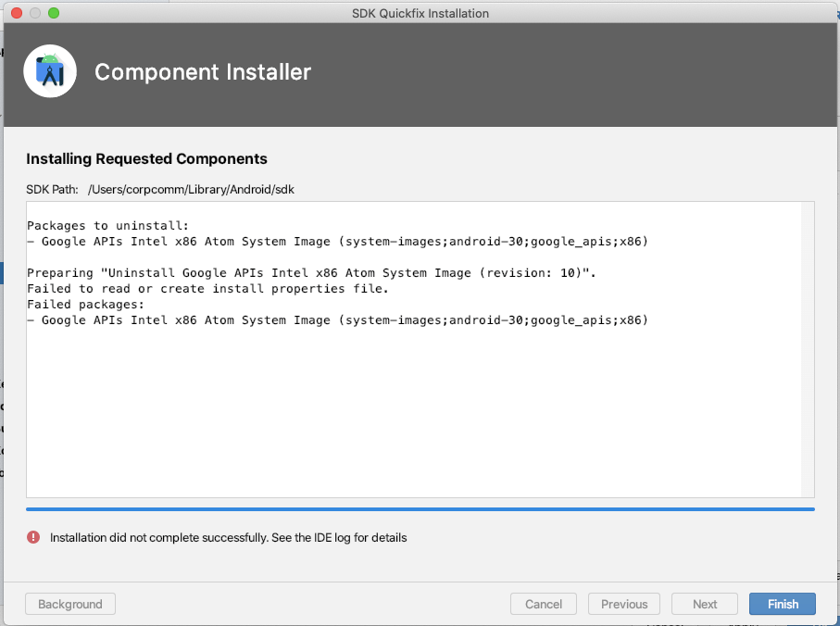Click the 'Failed packages:' log line
This screenshot has height=626, width=840.
[x=86, y=304]
